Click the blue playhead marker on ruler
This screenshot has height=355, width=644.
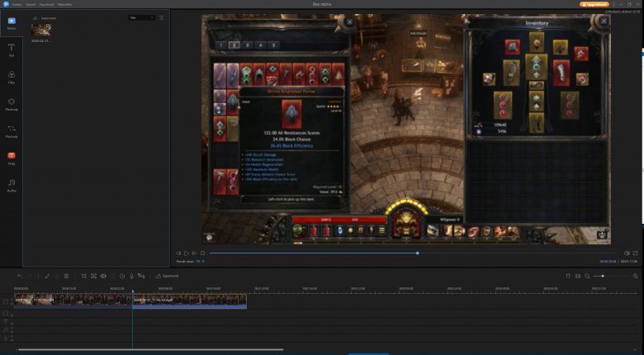click(133, 291)
